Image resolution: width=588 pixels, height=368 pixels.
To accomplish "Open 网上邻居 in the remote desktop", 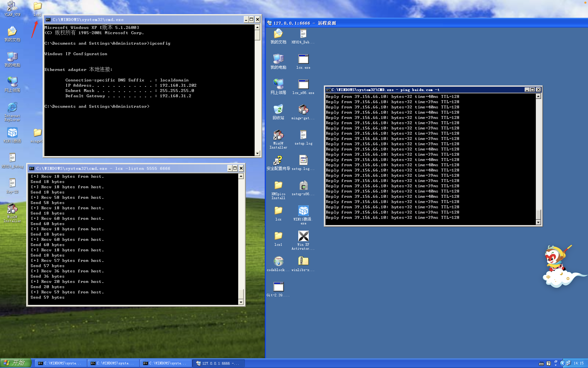I will [278, 87].
